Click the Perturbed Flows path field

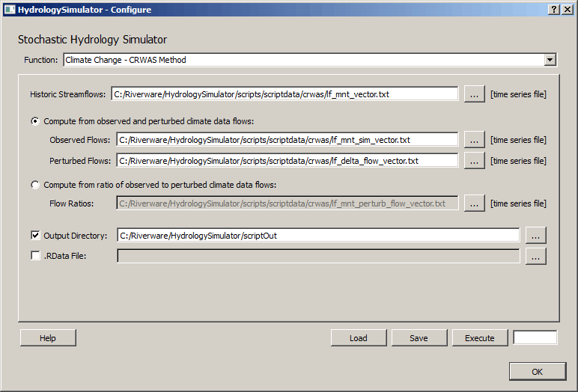[x=288, y=161]
